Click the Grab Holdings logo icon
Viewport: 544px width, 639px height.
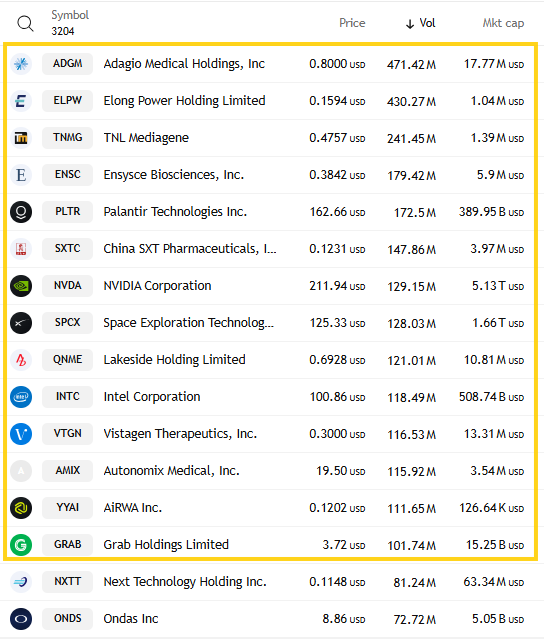(x=21, y=545)
